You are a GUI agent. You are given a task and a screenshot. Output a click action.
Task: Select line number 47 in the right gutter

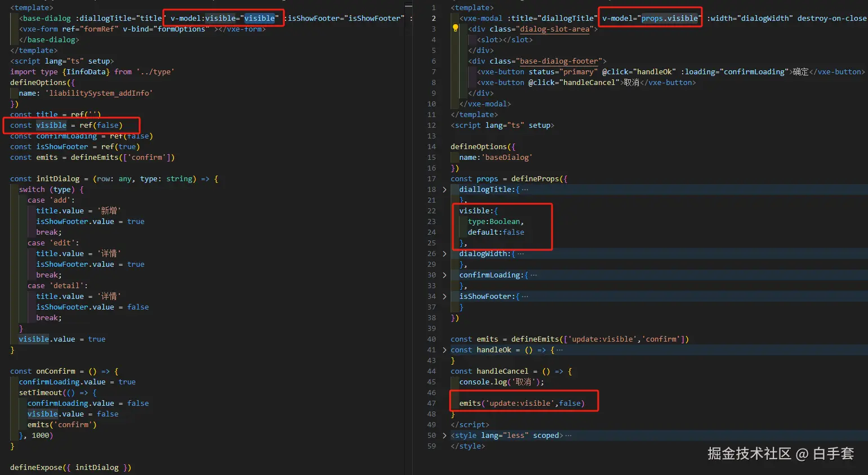click(x=431, y=404)
